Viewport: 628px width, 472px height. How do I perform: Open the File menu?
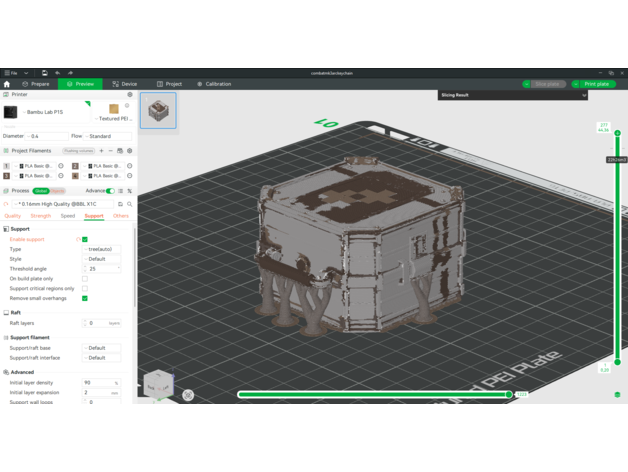(11, 73)
